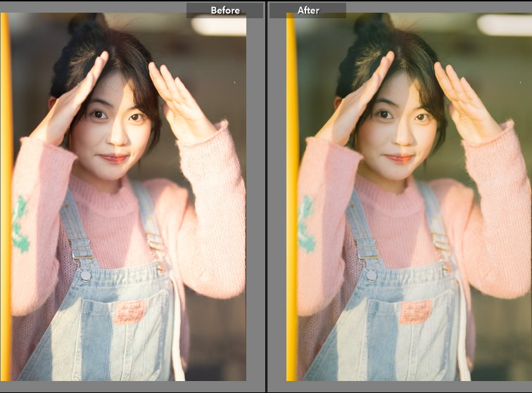Click green sleeve embroidery in After photo
532x393 pixels.
306,225
